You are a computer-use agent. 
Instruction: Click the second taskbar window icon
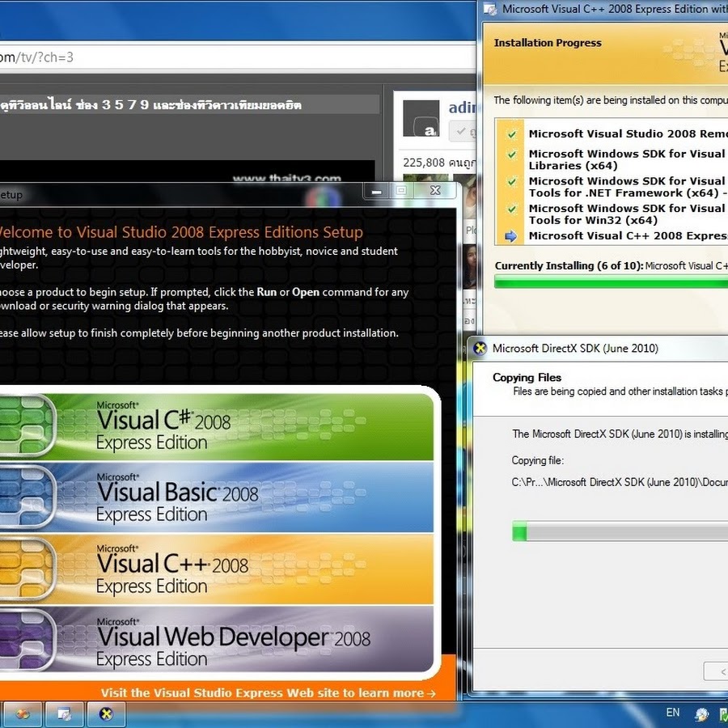(64, 713)
